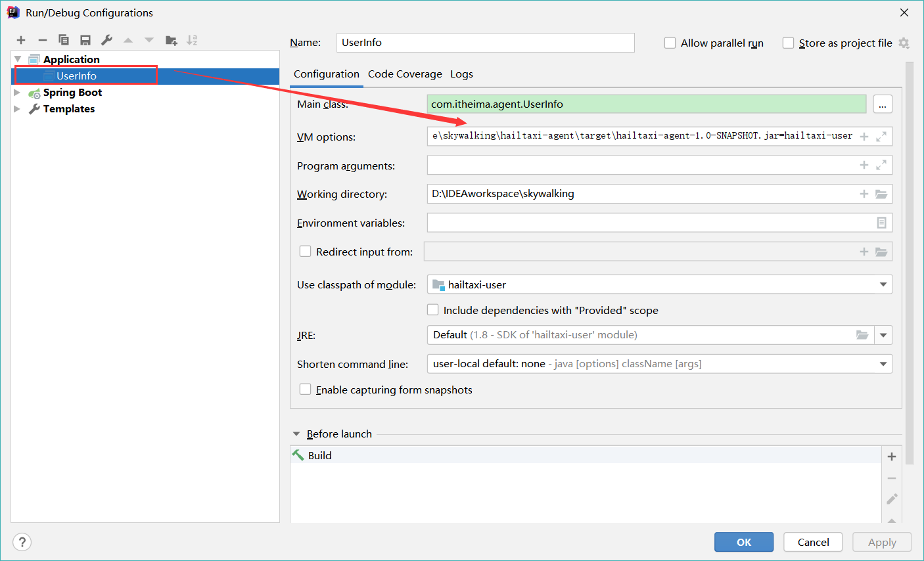Focus the Main class field

(x=647, y=104)
